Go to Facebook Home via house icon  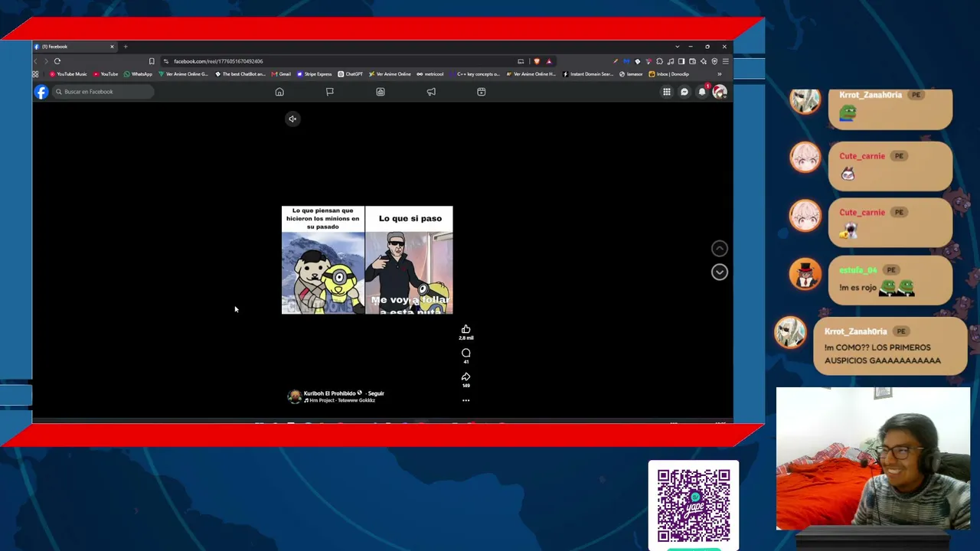pos(279,92)
